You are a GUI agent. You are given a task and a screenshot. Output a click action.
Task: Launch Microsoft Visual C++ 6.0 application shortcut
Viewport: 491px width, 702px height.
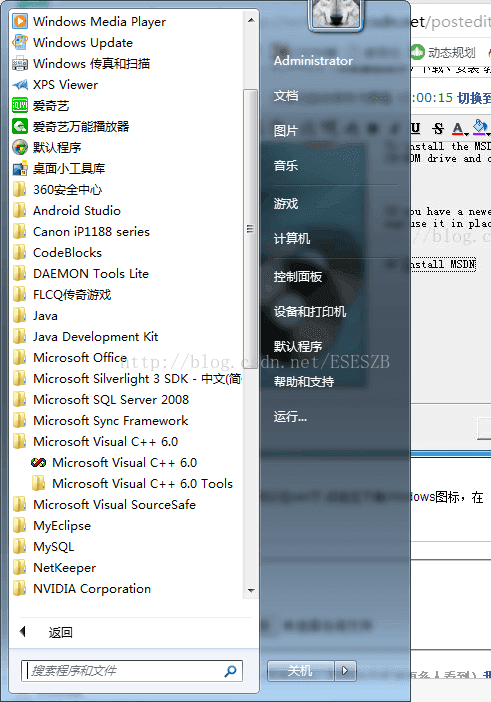coord(124,462)
